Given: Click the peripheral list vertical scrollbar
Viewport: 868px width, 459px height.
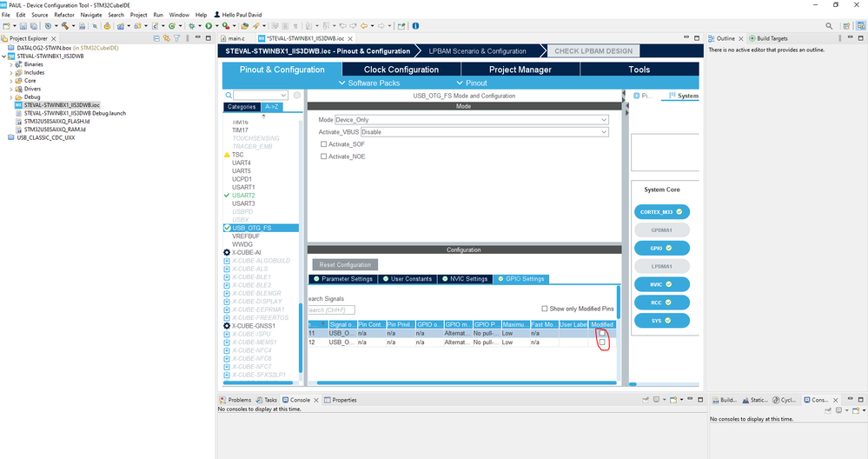Looking at the screenshot, I should [x=301, y=338].
